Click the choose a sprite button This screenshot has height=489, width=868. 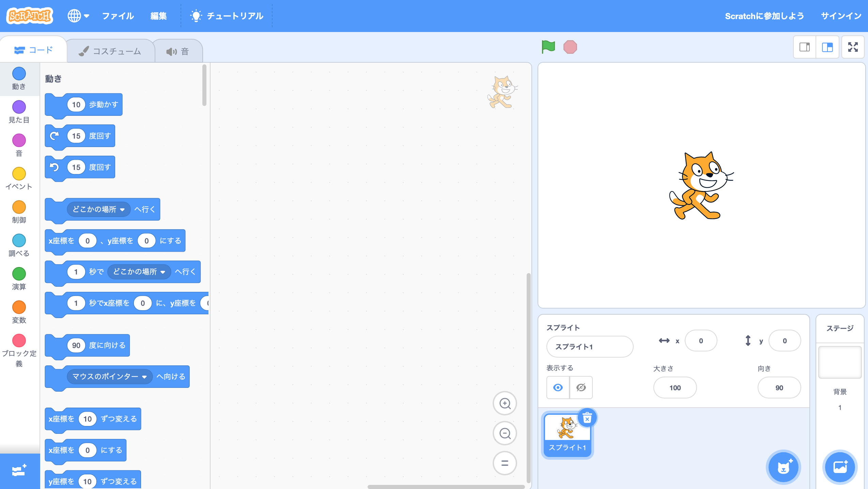784,467
